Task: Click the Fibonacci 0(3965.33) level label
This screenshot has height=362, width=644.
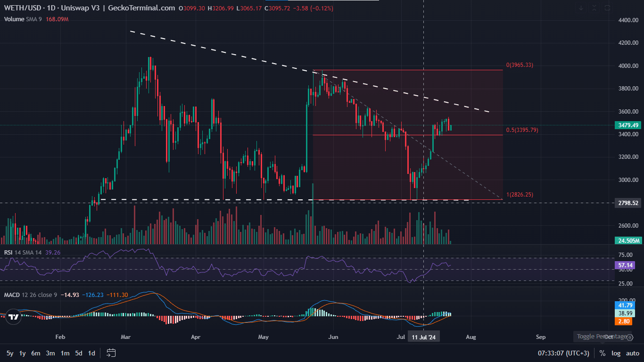Action: pos(520,65)
